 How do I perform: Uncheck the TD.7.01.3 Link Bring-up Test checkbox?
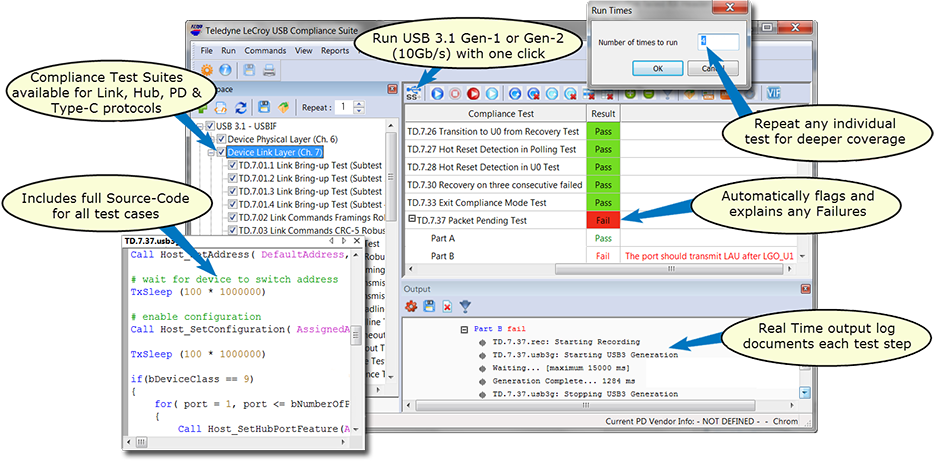(233, 191)
